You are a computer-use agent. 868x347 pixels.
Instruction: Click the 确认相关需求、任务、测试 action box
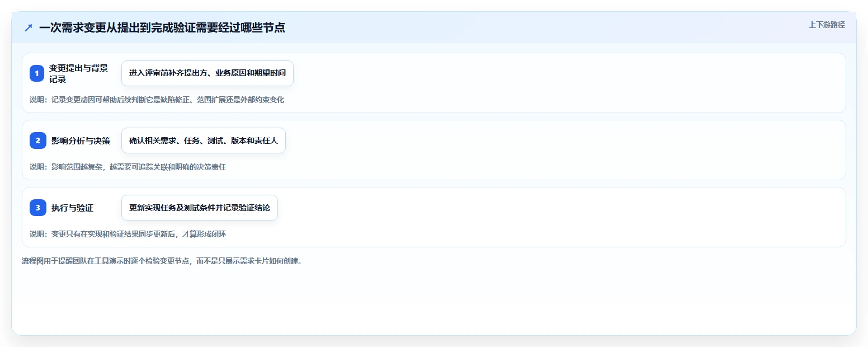[204, 140]
